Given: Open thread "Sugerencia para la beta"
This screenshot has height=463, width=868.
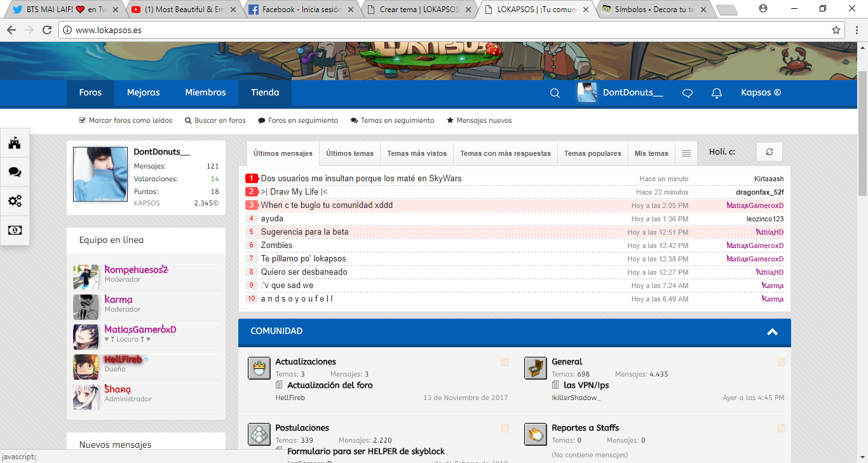Looking at the screenshot, I should [304, 232].
